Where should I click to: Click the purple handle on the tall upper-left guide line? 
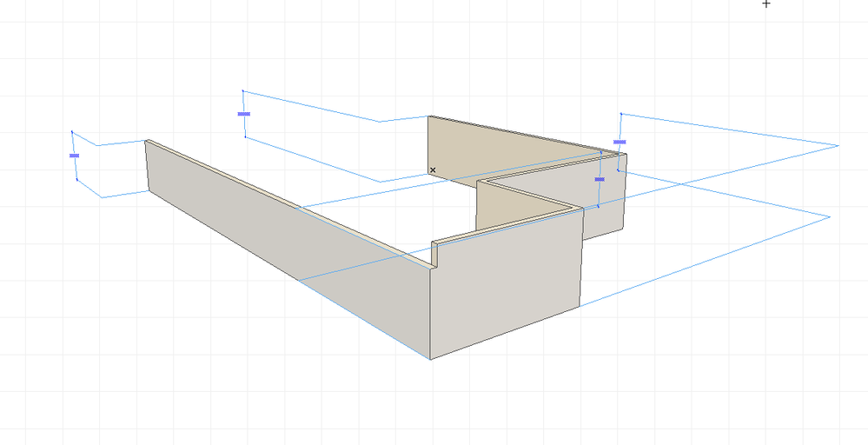[x=243, y=114]
